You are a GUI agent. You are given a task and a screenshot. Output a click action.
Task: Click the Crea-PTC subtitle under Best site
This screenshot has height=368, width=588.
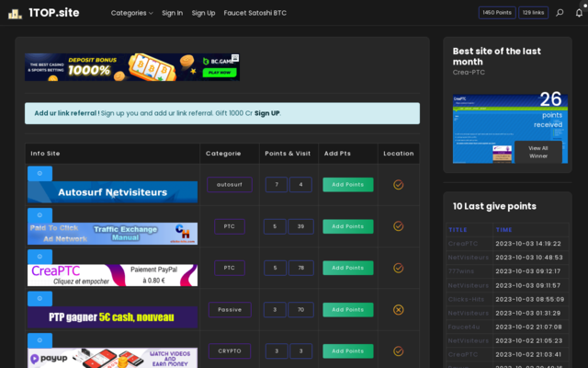(469, 73)
